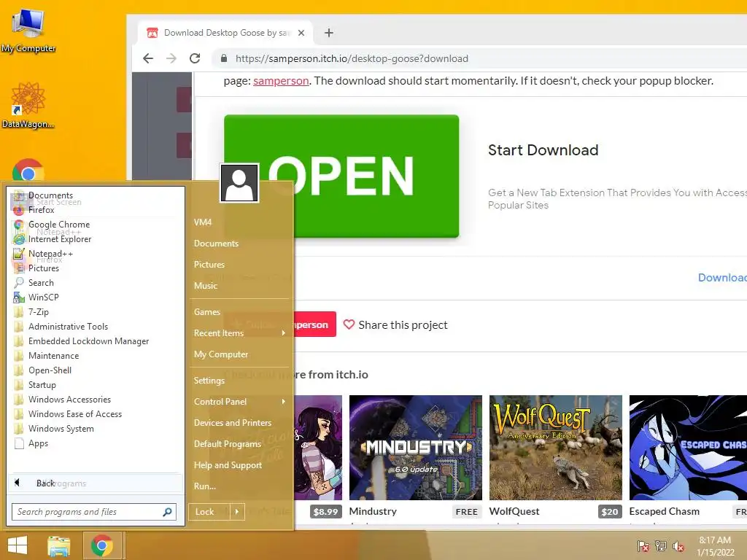Click the user account picture in Start menu
747x560 pixels.
[x=239, y=183]
